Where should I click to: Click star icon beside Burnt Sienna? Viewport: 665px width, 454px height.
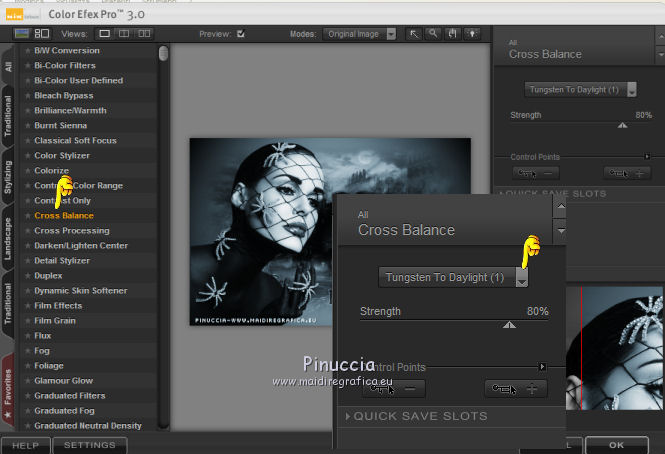28,126
